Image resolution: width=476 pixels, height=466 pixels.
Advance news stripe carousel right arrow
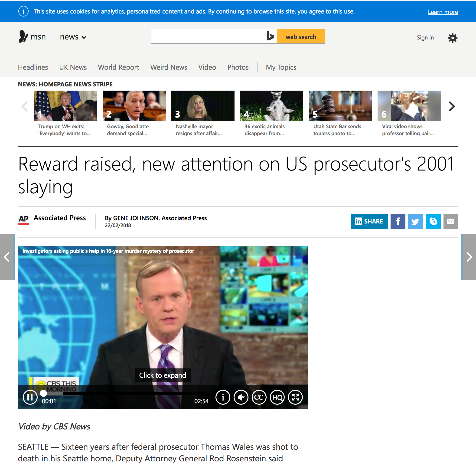click(x=452, y=106)
